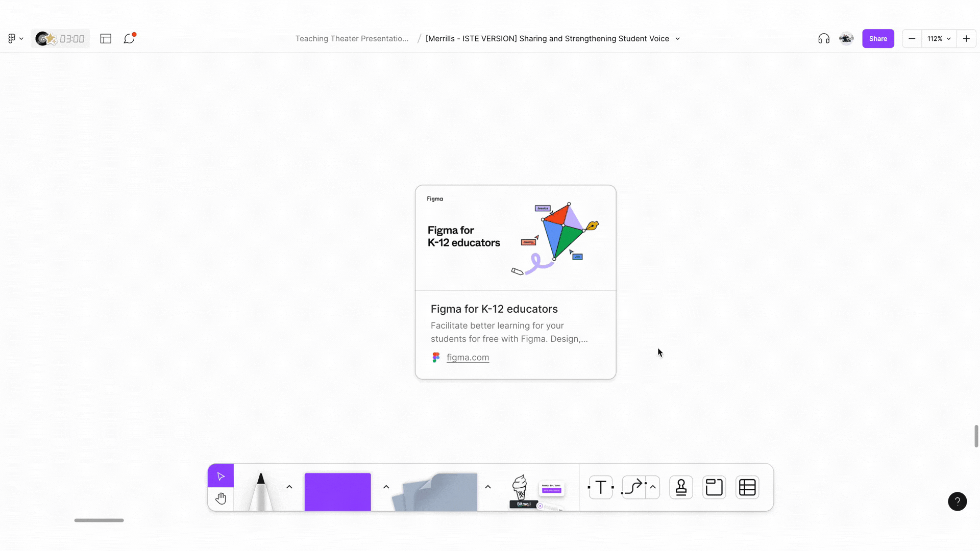980x551 pixels.
Task: Switch to the Hand tool
Action: pos(220,498)
